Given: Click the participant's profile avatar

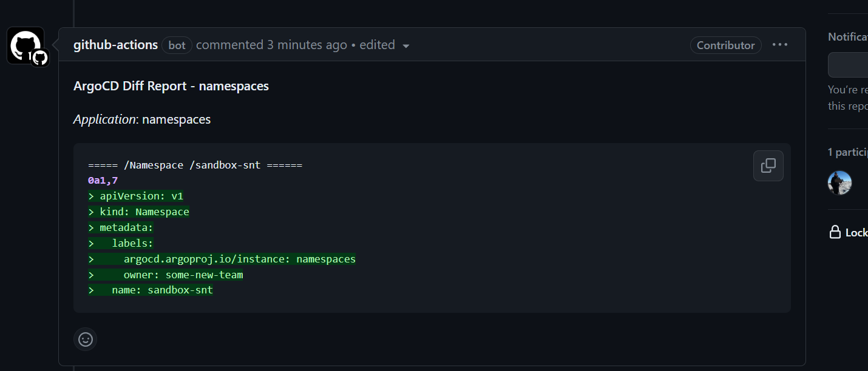Looking at the screenshot, I should point(840,182).
